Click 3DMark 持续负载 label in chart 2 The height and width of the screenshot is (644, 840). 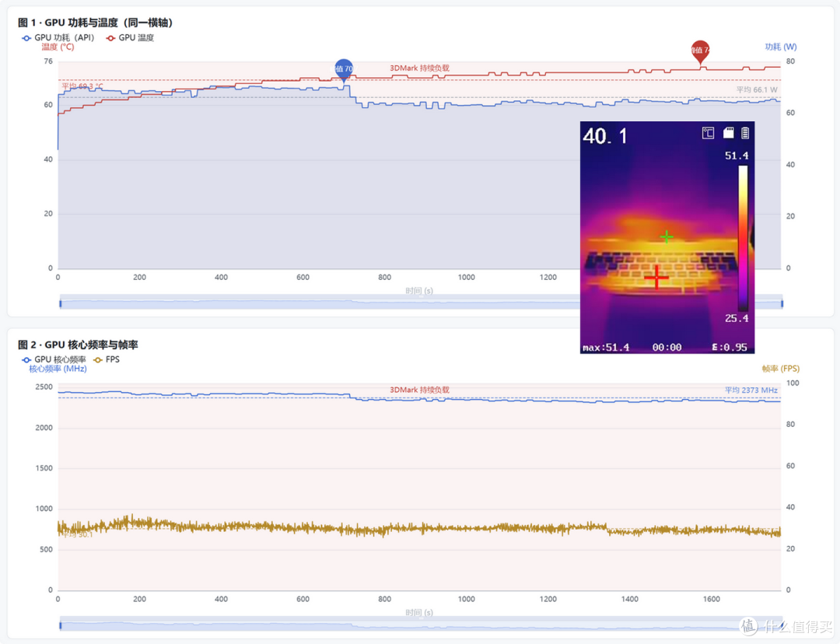419,390
